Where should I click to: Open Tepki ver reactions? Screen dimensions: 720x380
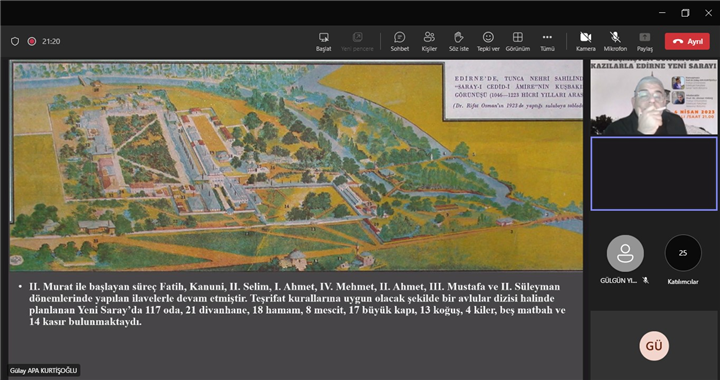coord(488,41)
